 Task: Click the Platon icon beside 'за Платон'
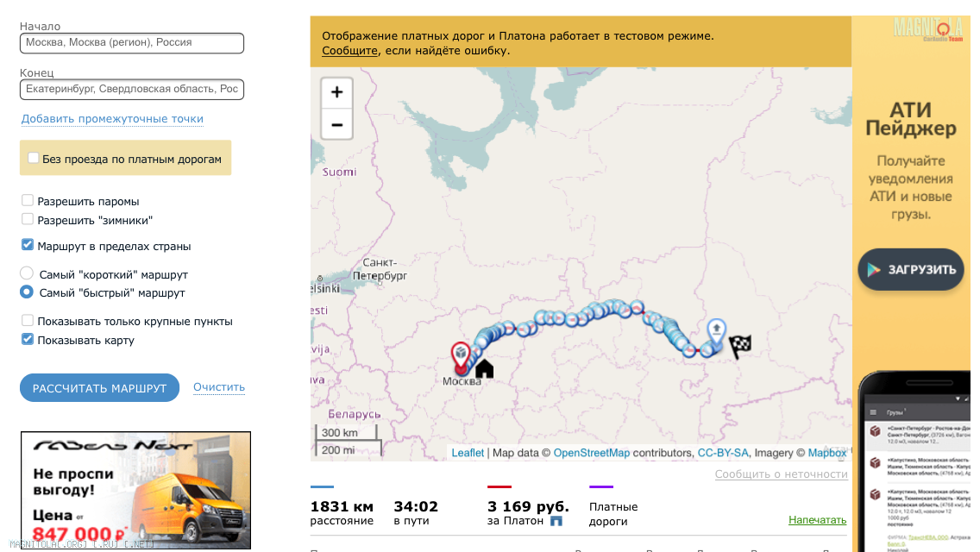click(x=556, y=521)
